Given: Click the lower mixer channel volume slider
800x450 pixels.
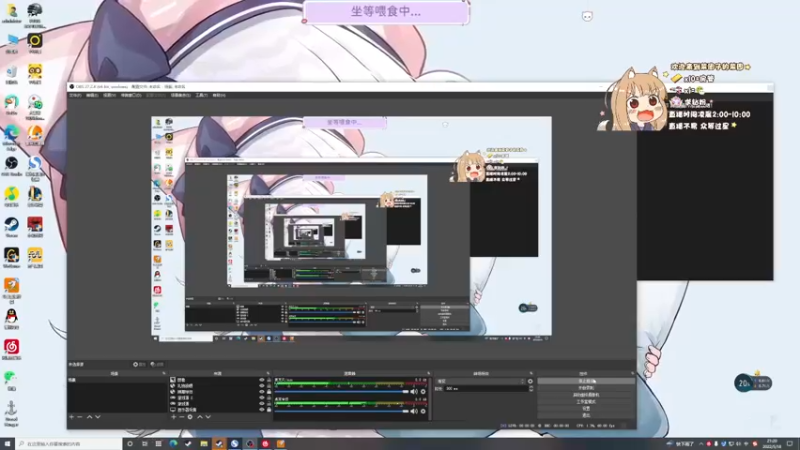Looking at the screenshot, I should pos(342,411).
